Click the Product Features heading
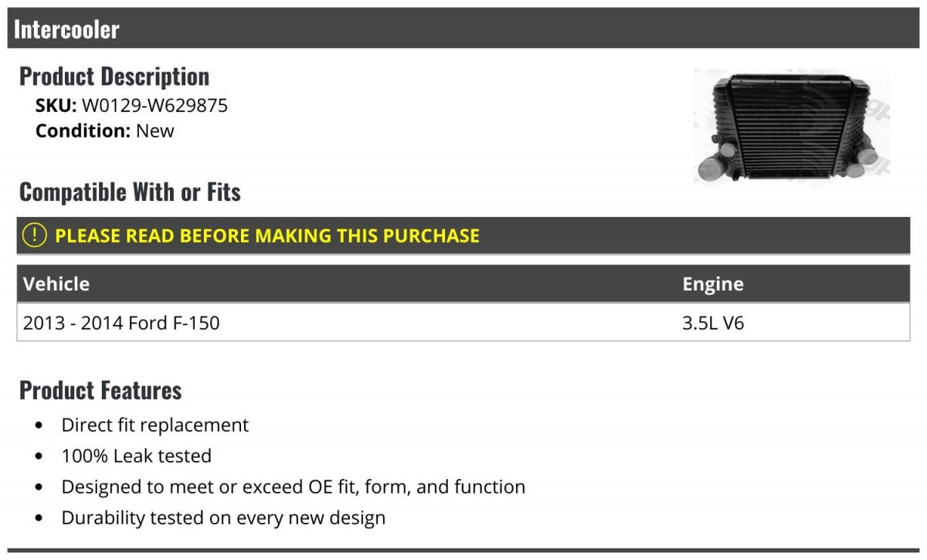 coord(100,390)
